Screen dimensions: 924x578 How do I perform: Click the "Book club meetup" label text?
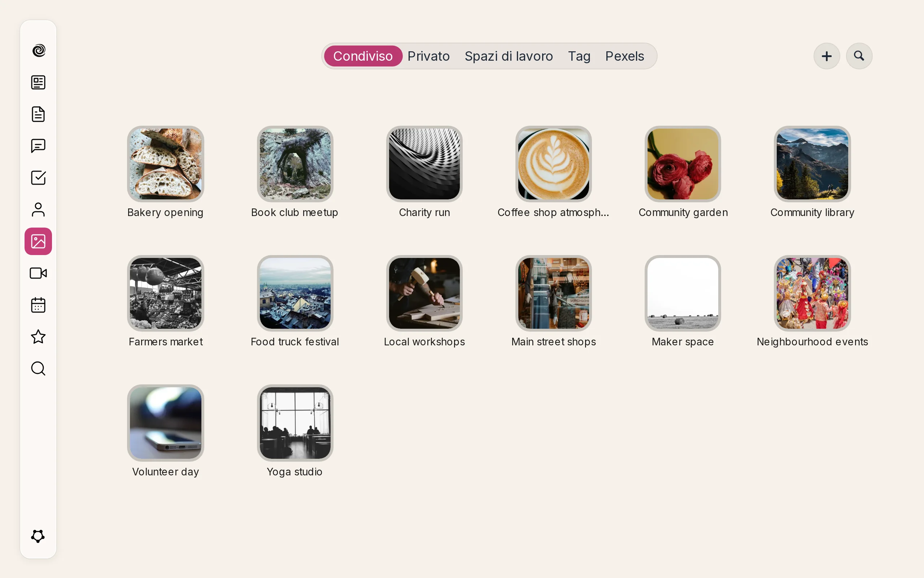pos(295,212)
